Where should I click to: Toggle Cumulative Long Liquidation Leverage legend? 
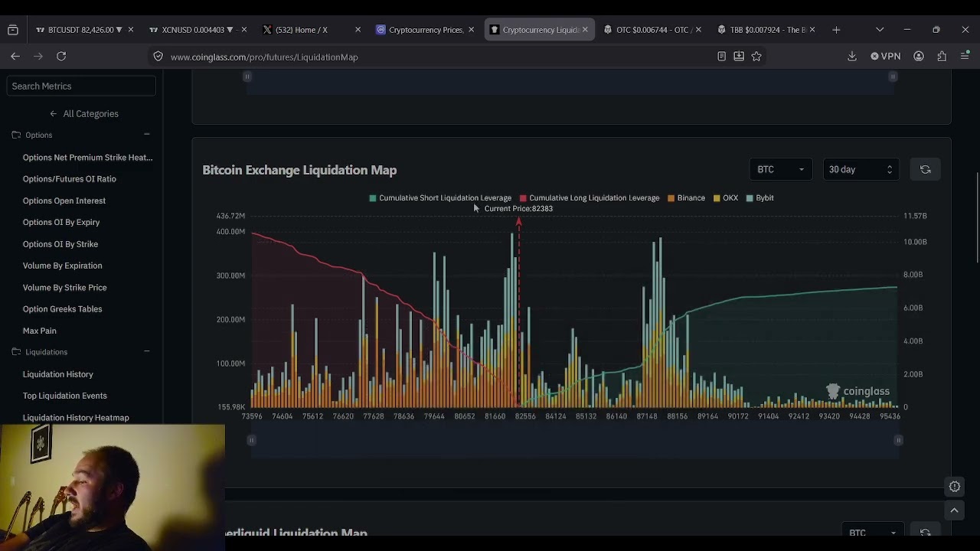tap(590, 197)
